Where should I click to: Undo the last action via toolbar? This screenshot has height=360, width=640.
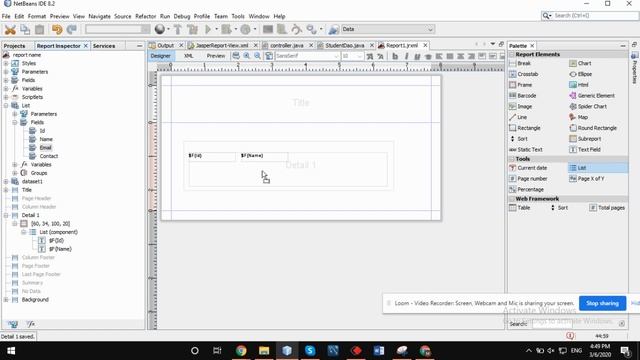[x=57, y=29]
